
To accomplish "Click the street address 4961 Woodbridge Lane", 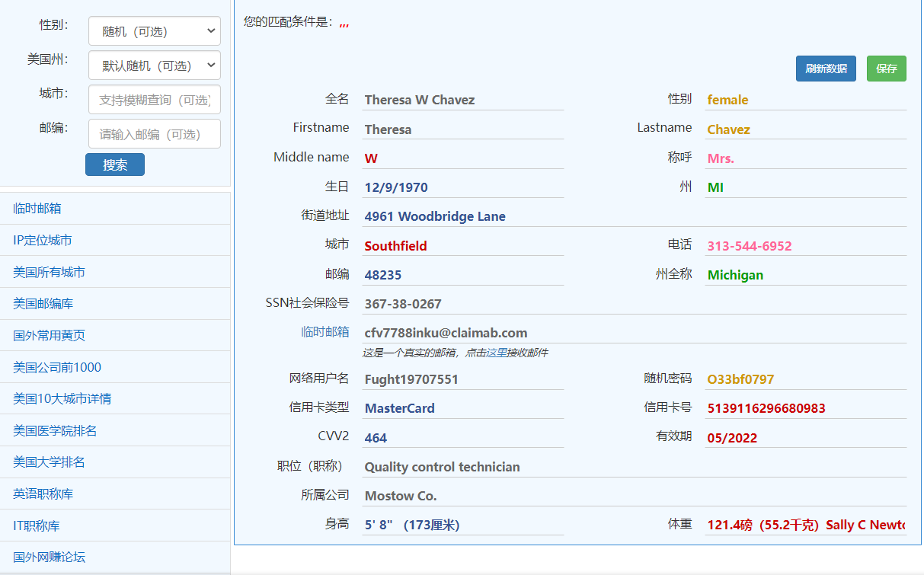I will (x=634, y=216).
